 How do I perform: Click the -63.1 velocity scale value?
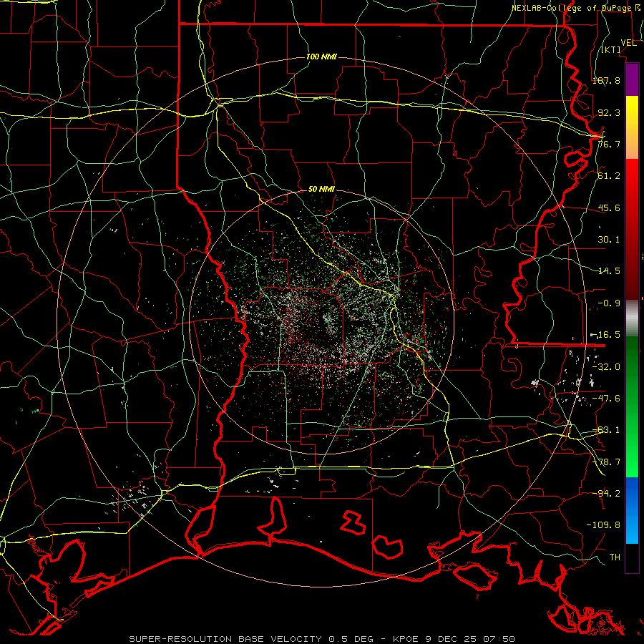(608, 430)
